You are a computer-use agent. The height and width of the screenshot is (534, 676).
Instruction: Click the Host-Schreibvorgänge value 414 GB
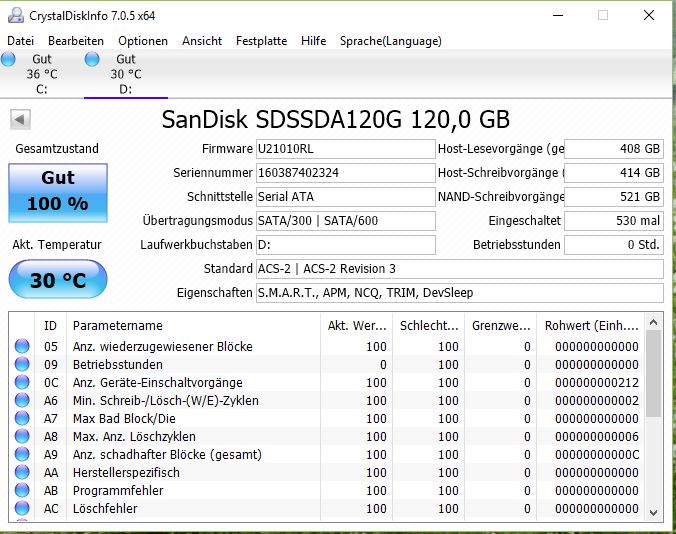pos(613,173)
